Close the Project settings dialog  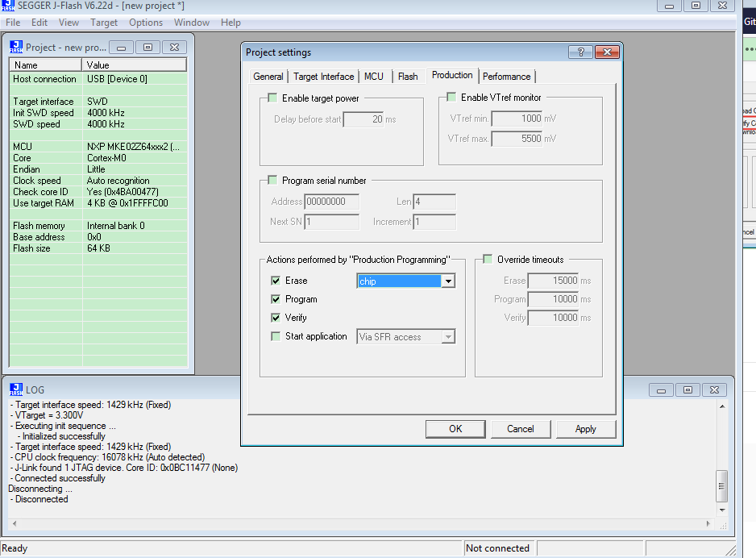tap(607, 52)
